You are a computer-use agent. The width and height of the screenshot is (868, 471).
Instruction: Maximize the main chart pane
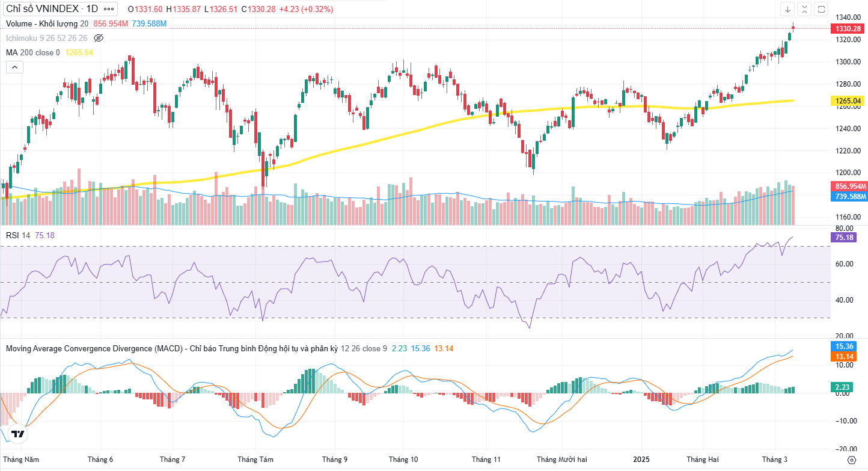pos(822,9)
